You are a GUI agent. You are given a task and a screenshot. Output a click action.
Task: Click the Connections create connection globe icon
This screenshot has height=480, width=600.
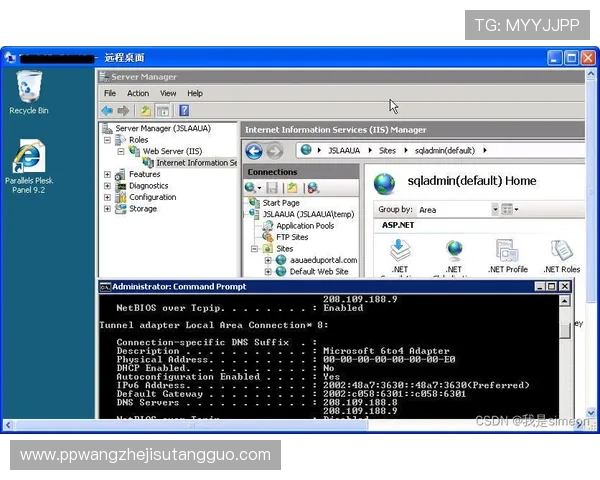250,188
